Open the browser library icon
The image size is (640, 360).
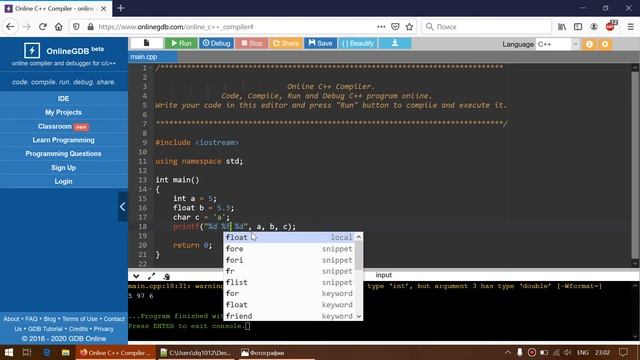click(562, 27)
